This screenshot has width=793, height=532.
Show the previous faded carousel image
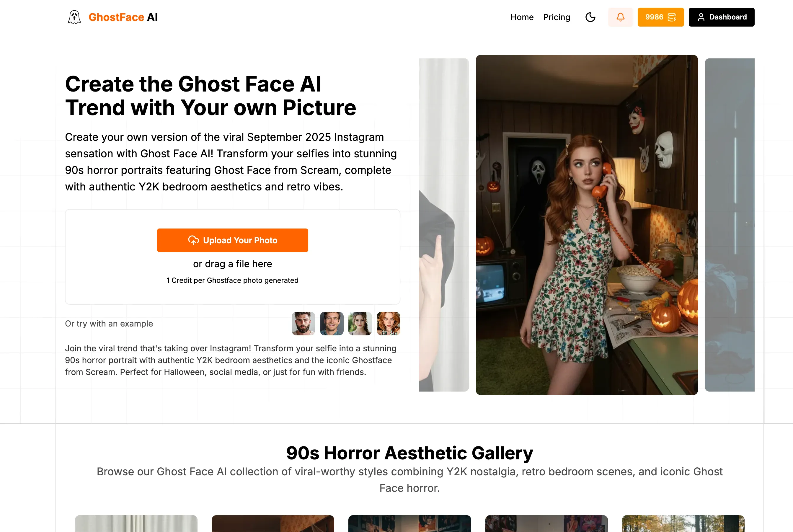[x=444, y=225]
